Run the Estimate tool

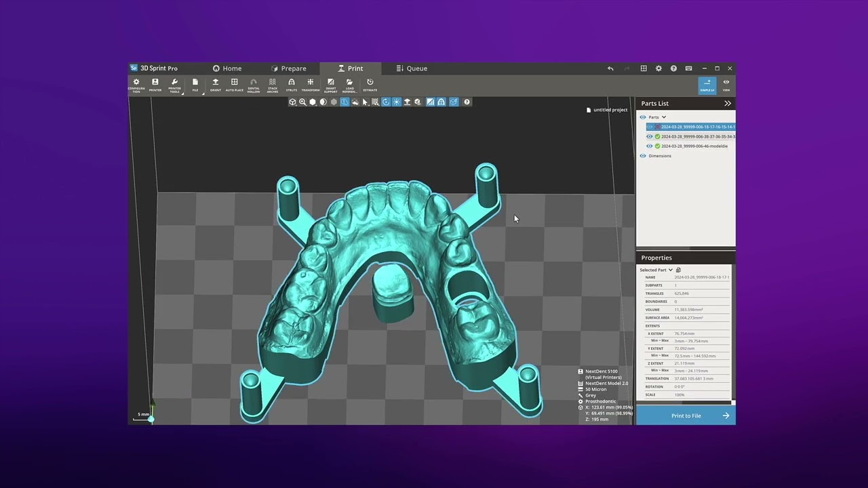pos(370,85)
